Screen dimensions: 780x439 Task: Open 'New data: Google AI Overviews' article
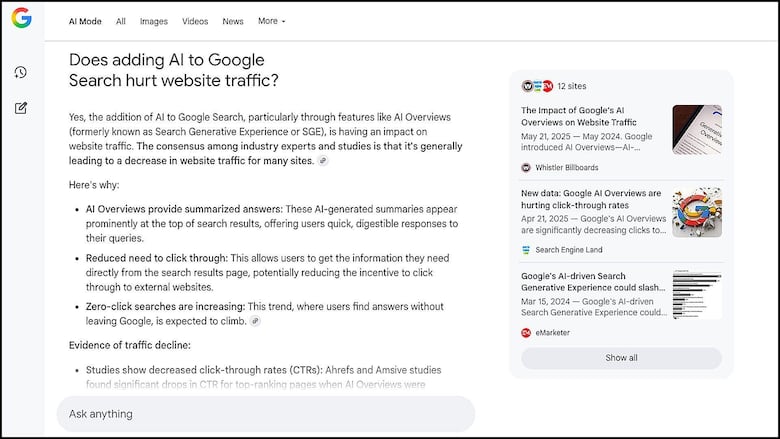pyautogui.click(x=591, y=199)
